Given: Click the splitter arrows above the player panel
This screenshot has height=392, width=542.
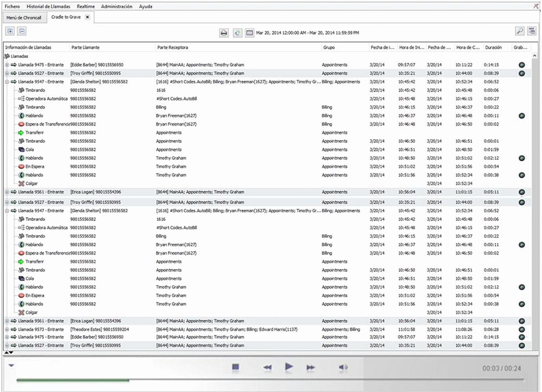Looking at the screenshot, I should point(9,352).
